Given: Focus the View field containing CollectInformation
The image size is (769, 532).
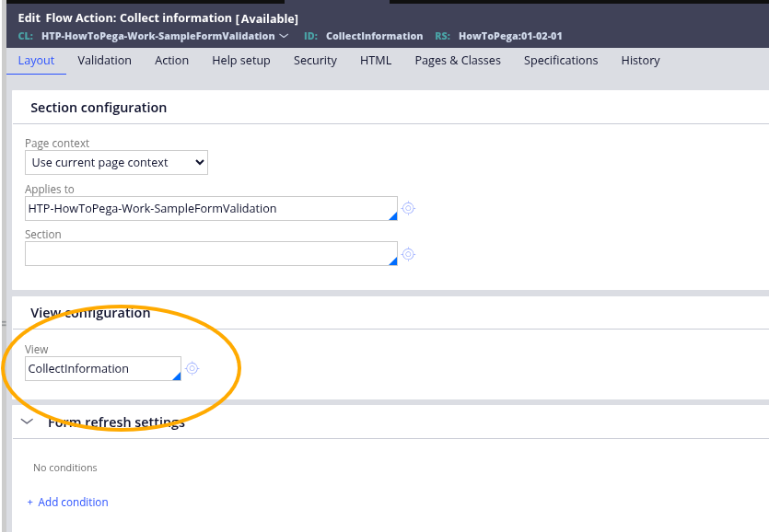Looking at the screenshot, I should [x=99, y=369].
